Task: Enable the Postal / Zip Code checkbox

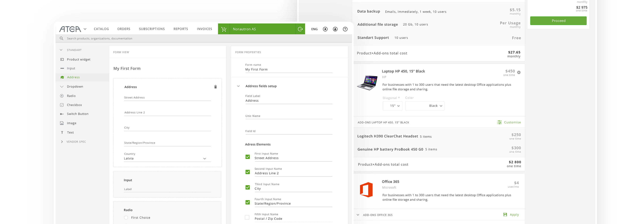Action: (x=247, y=217)
